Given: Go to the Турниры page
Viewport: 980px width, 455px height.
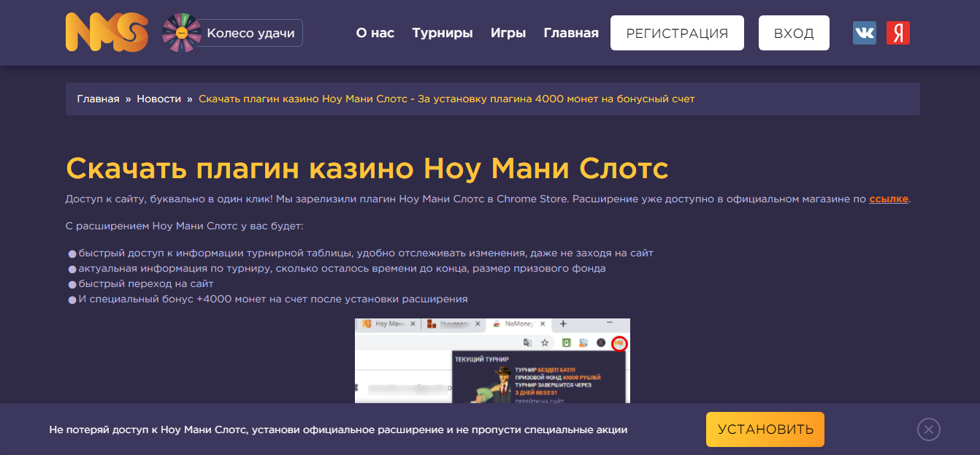Looking at the screenshot, I should coord(443,33).
